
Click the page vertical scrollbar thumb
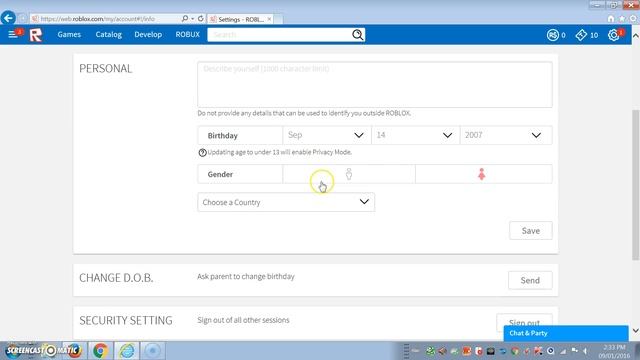tap(636, 185)
